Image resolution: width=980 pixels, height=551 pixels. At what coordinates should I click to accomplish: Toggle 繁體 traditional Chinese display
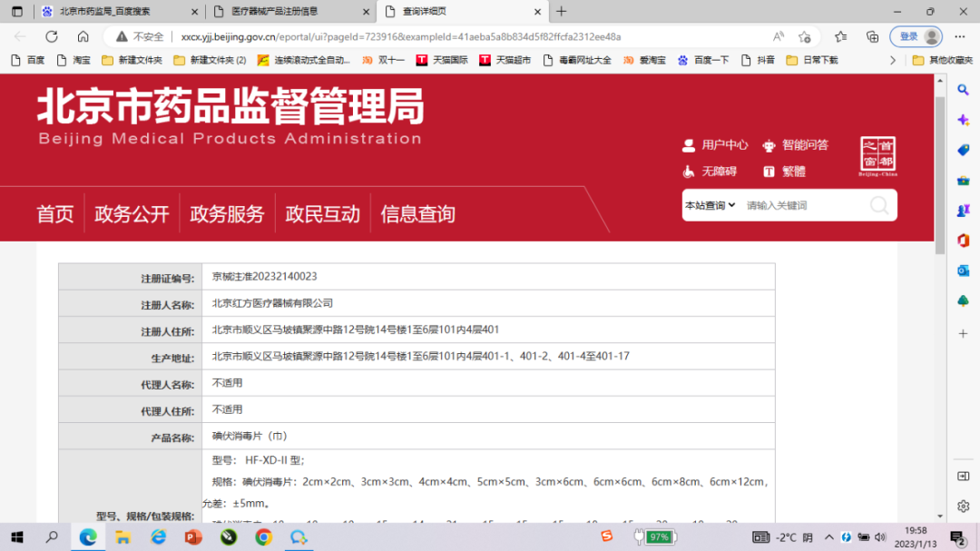(785, 172)
